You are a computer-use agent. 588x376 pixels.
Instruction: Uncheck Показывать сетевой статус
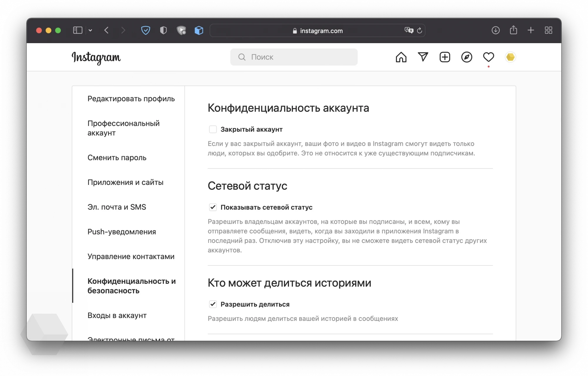tap(213, 207)
